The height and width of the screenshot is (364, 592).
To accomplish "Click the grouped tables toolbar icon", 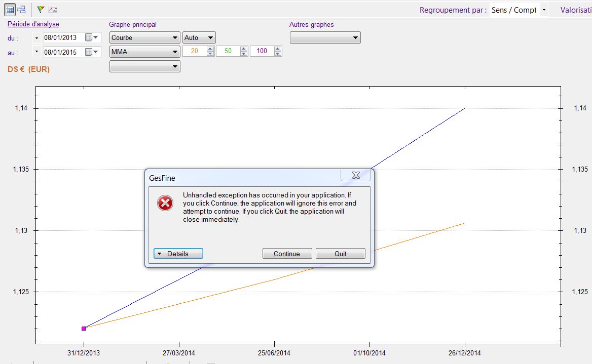I will 21,10.
